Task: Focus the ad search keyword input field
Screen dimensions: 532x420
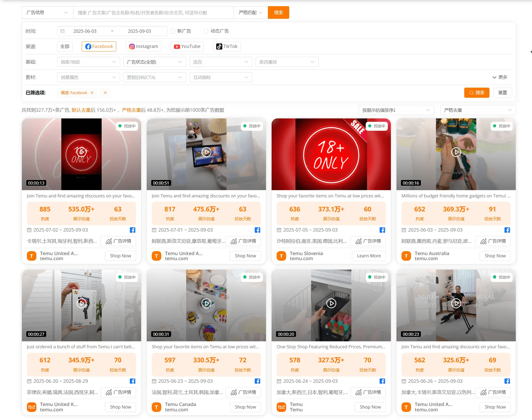Action: 153,13
